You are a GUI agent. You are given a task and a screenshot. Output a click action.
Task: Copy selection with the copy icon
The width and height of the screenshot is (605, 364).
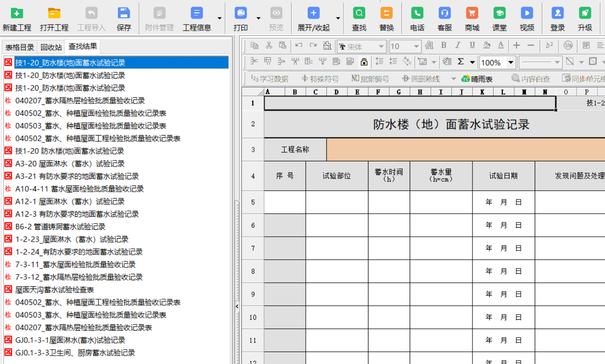(254, 45)
